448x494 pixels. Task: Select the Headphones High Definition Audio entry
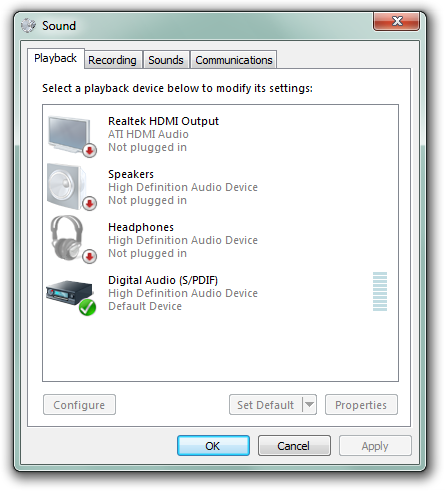(220, 240)
